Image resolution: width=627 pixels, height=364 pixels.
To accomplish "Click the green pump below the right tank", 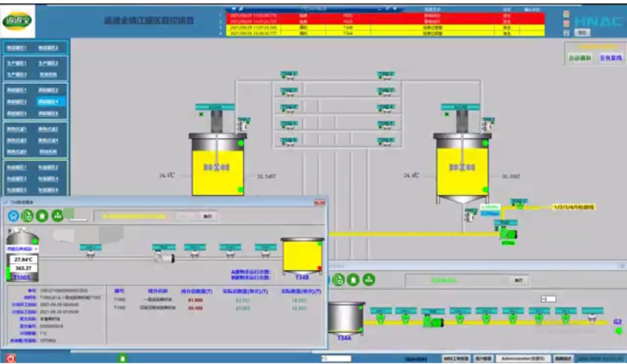I will pyautogui.click(x=507, y=234).
